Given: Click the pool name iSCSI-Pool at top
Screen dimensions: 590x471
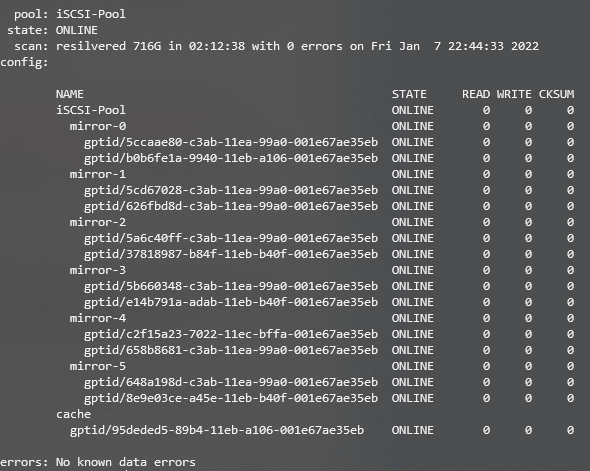Looking at the screenshot, I should [x=91, y=14].
